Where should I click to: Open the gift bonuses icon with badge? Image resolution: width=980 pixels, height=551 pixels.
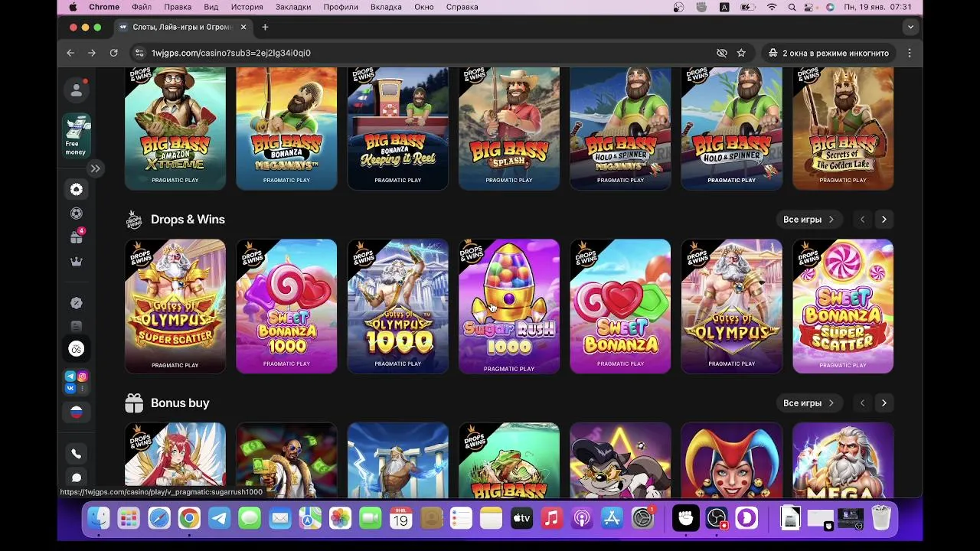tap(77, 237)
